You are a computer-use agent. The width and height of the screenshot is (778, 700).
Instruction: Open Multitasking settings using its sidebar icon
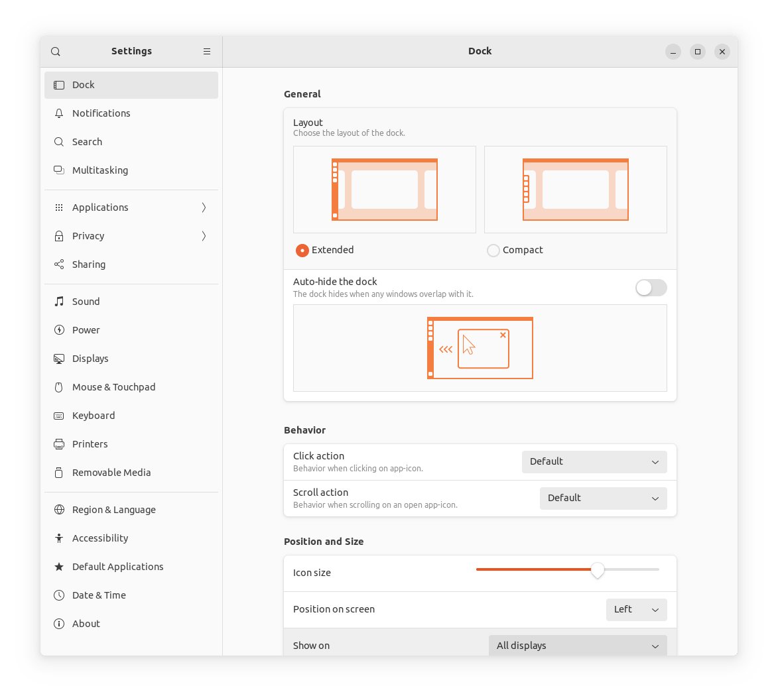tap(58, 170)
